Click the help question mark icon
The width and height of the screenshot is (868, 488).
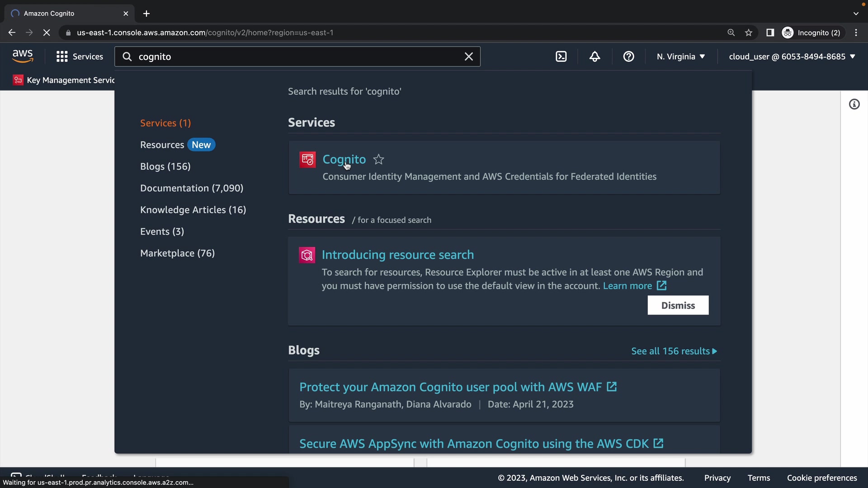pyautogui.click(x=628, y=56)
